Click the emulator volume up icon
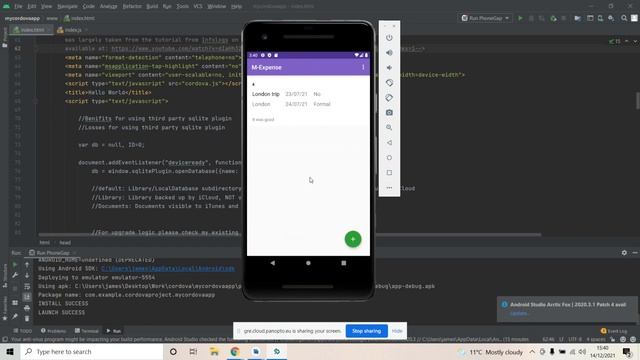 point(389,53)
